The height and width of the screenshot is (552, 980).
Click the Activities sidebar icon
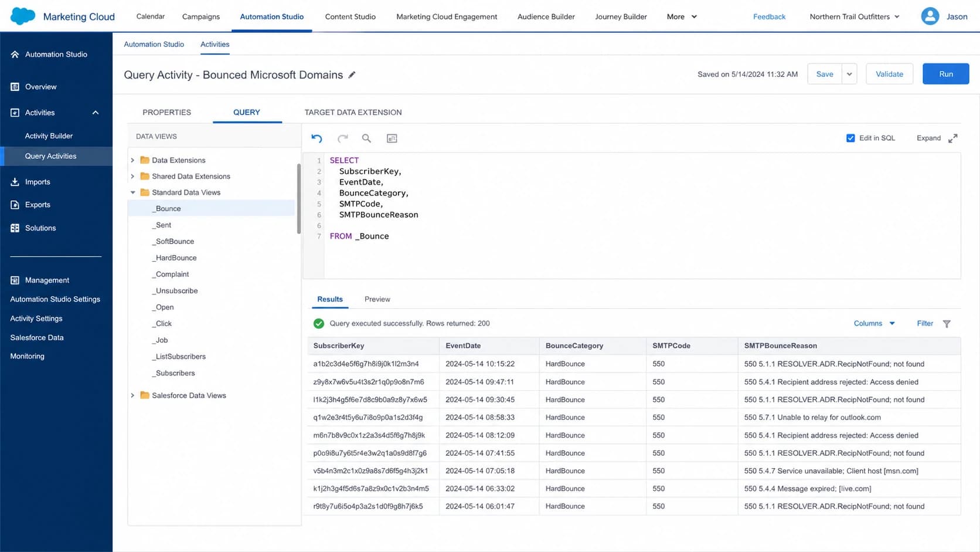[15, 113]
